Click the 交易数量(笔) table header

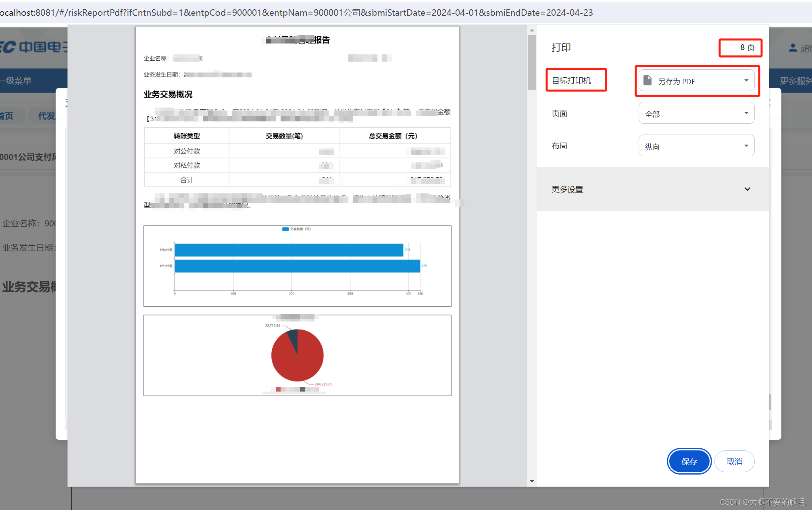point(284,136)
